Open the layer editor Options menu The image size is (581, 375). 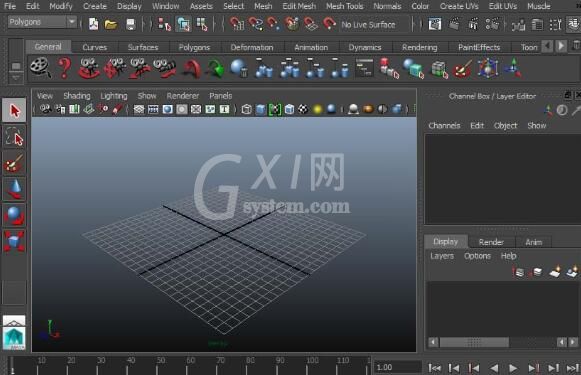[477, 256]
